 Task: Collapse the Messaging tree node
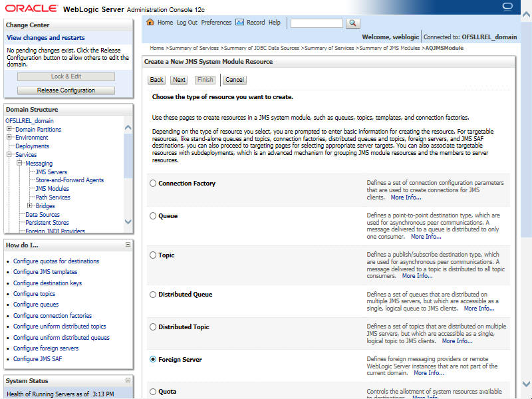click(x=19, y=163)
